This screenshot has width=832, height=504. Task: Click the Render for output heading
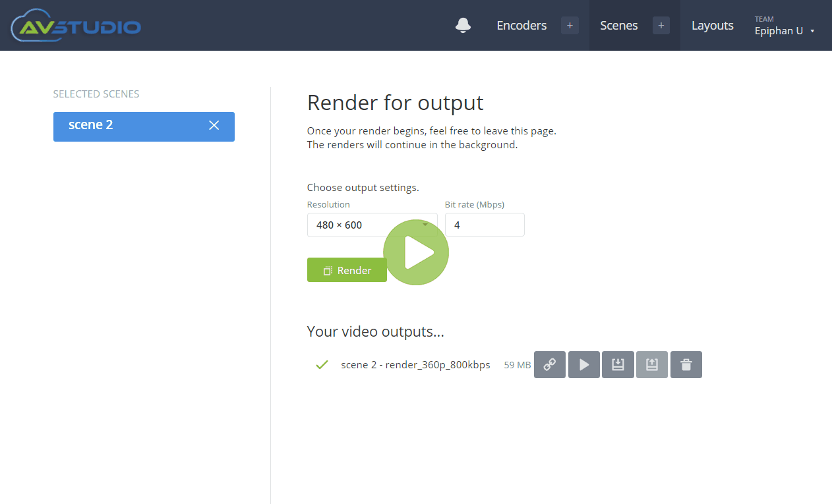396,103
